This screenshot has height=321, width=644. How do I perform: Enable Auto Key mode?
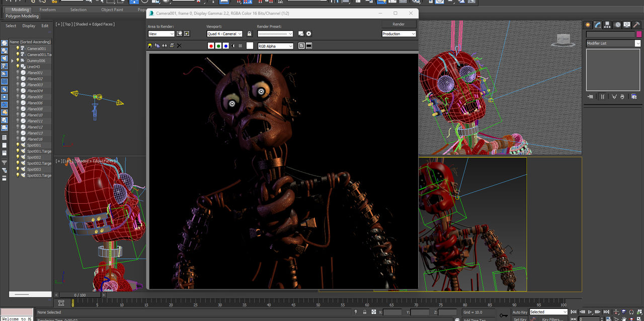tap(520, 312)
